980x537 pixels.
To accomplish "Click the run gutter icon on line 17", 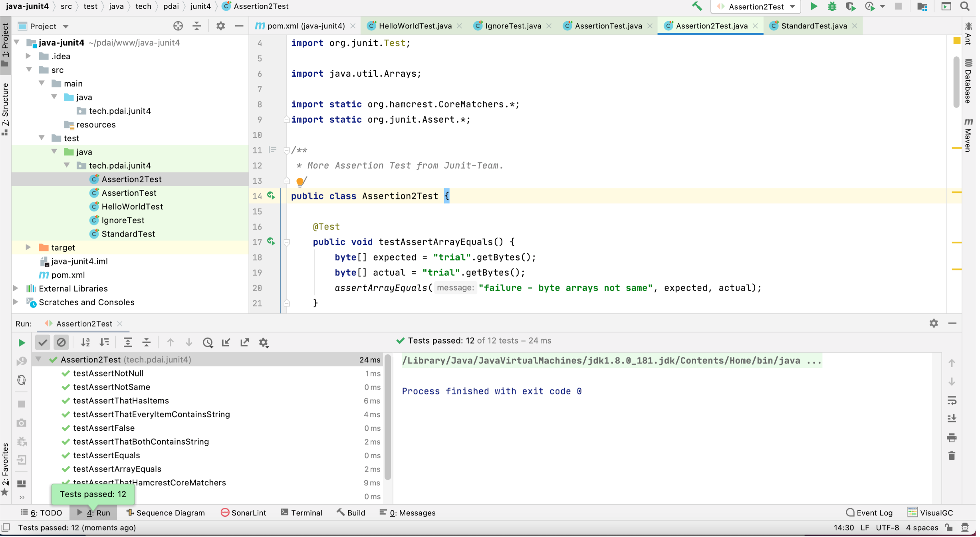I will point(272,242).
